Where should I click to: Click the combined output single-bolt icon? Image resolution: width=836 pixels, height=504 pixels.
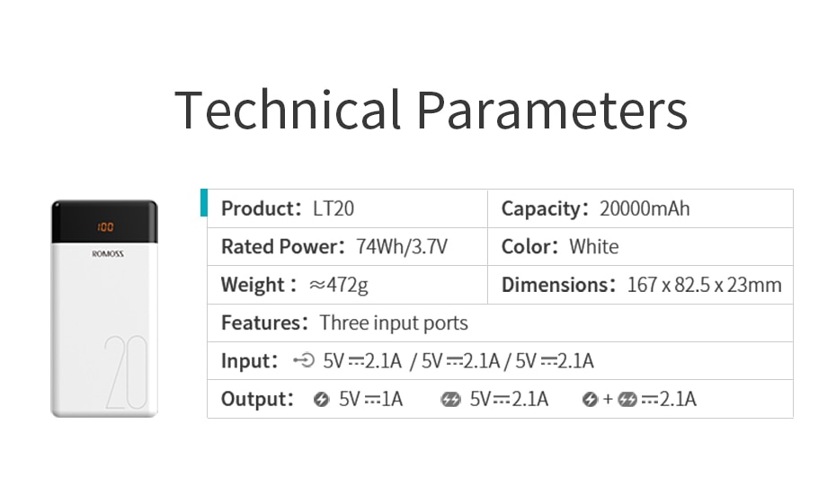(590, 399)
